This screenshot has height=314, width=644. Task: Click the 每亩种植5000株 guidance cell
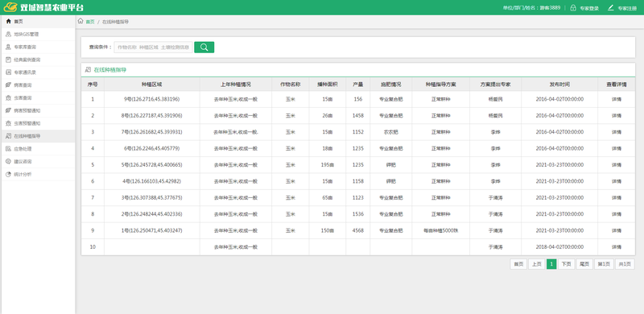(440, 230)
